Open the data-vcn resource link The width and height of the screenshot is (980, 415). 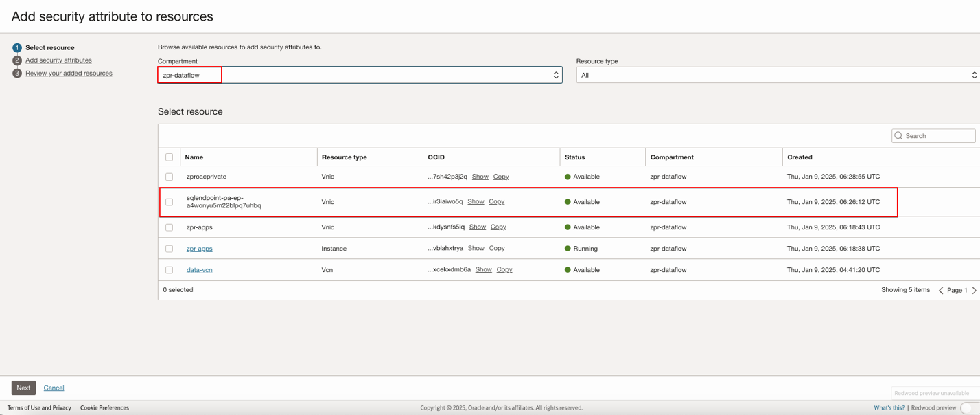click(x=199, y=270)
